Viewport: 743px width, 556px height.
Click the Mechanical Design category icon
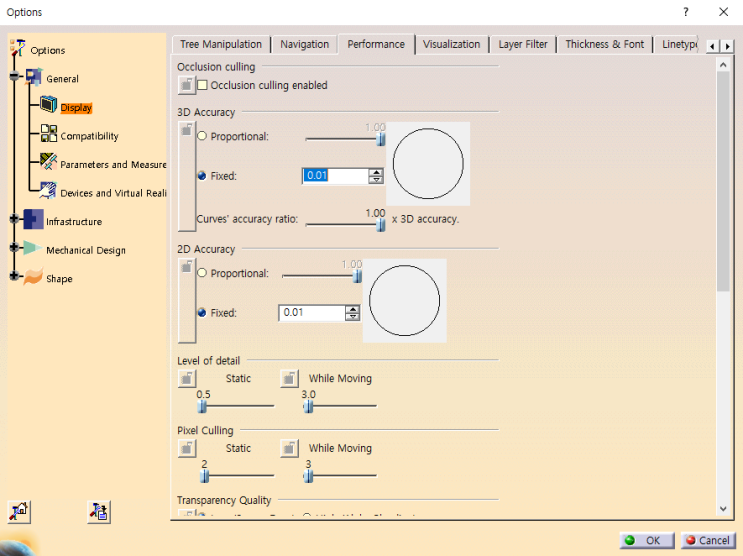point(32,247)
